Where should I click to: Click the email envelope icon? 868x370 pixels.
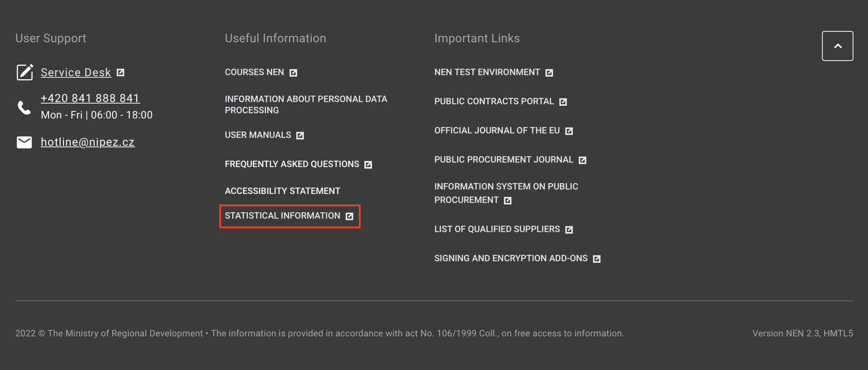click(24, 142)
